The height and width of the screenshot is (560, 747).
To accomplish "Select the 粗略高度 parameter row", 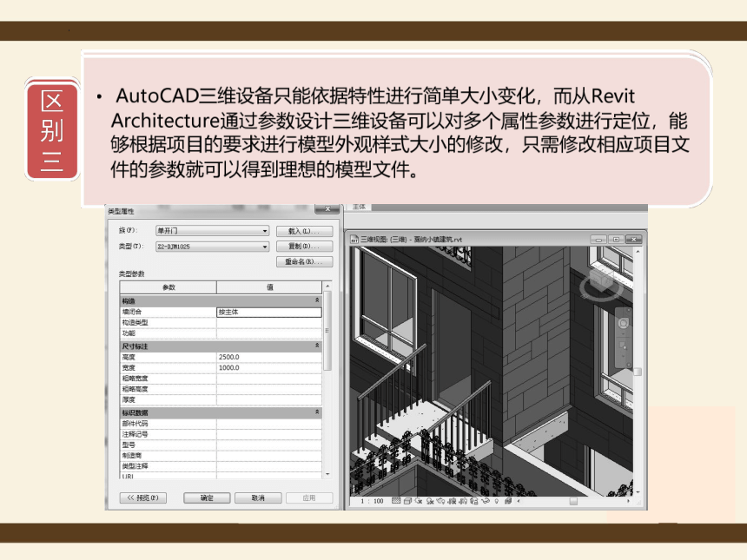I will [x=221, y=389].
